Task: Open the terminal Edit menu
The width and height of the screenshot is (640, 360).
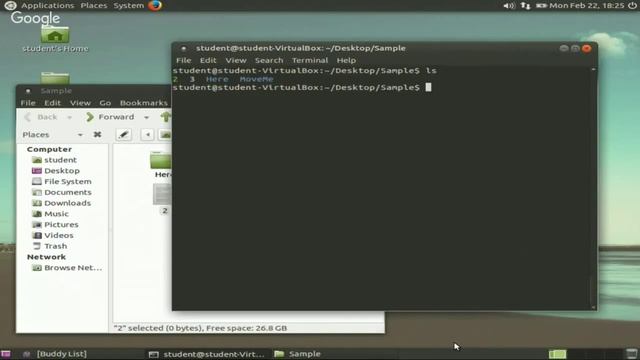Action: point(208,60)
